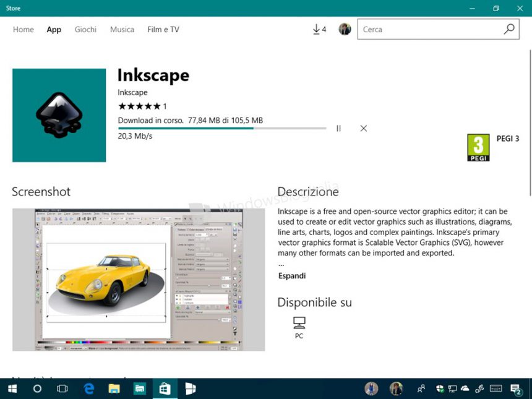Viewport: 532px width, 399px height.
Task: Expand the description with Espandi
Action: [x=292, y=276]
